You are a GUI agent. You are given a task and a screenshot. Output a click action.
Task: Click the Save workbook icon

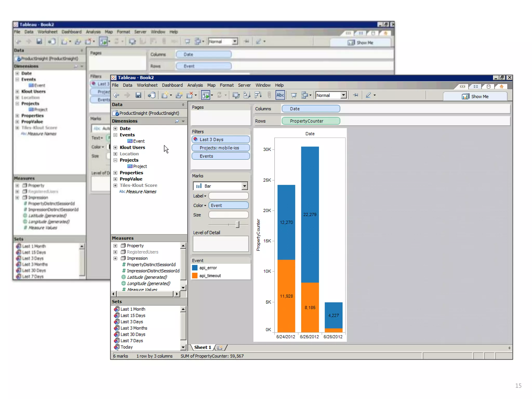138,95
